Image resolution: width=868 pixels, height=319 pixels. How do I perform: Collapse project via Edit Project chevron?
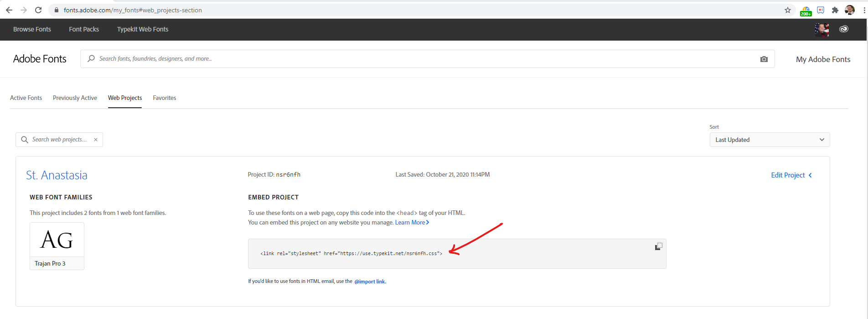coord(810,175)
